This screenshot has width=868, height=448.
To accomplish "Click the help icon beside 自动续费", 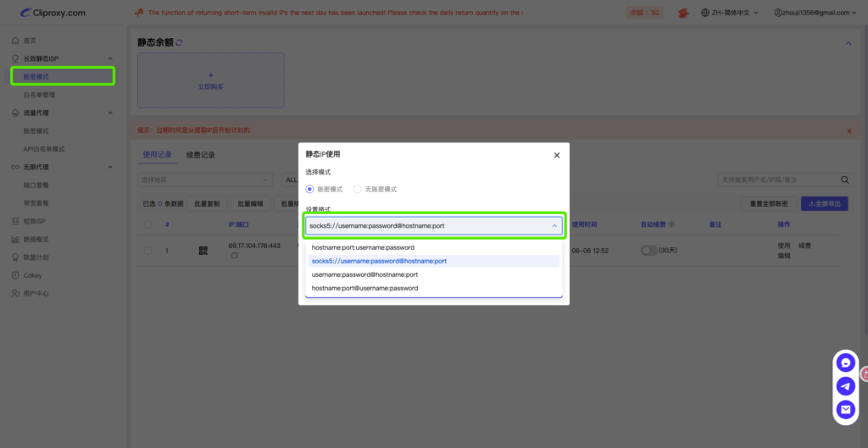I will point(671,225).
